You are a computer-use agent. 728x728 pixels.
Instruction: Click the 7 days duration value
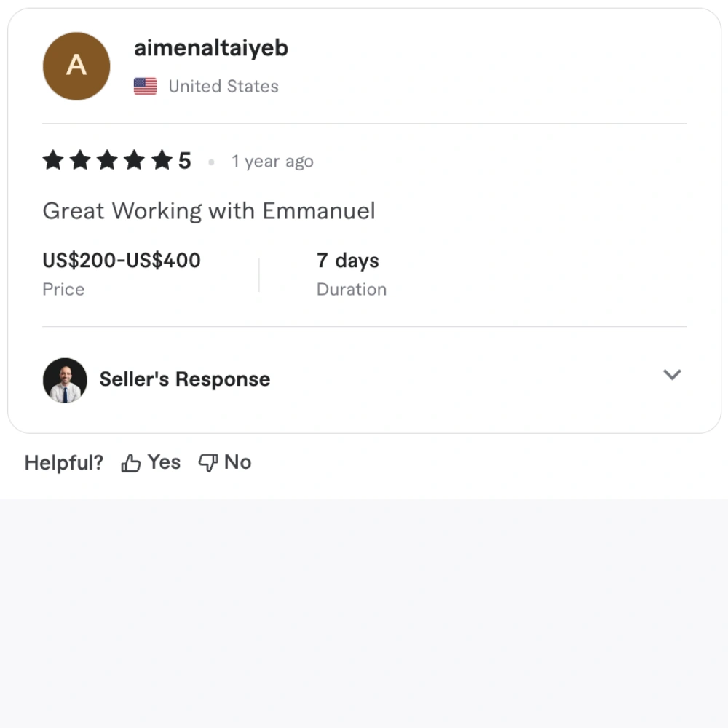pyautogui.click(x=348, y=261)
